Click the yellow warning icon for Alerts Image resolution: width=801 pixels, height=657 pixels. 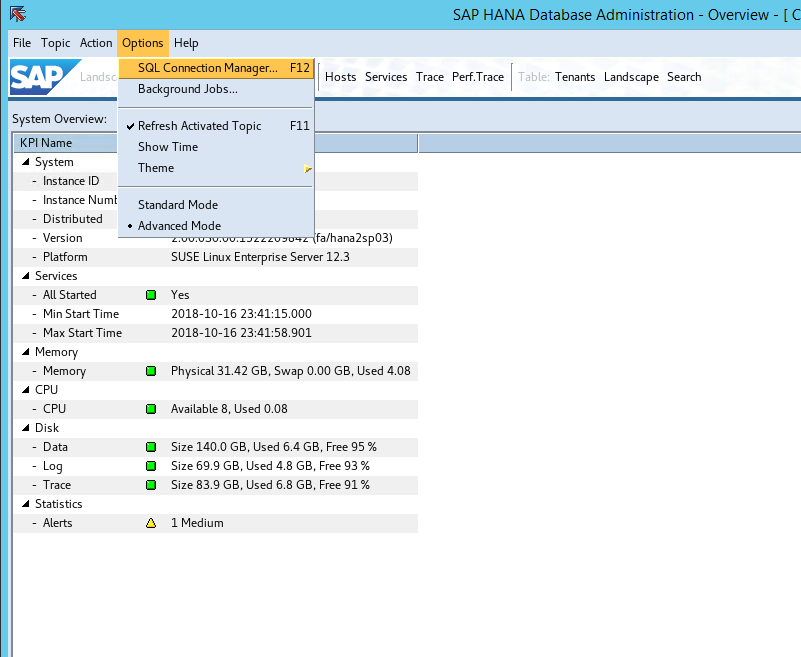[151, 523]
